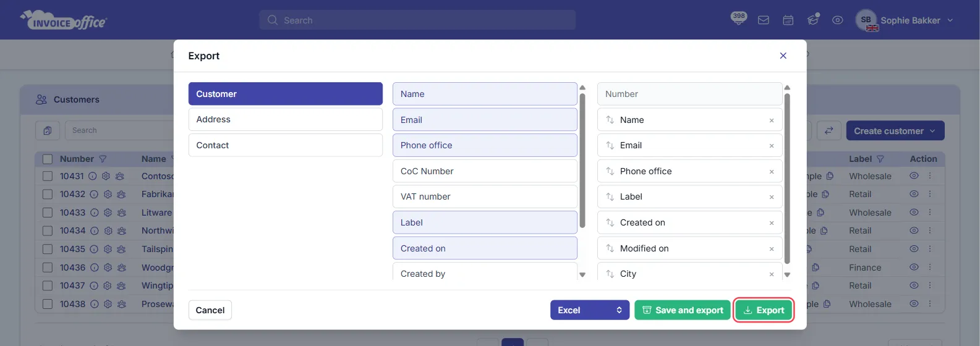Remove Name from selected export fields
Image resolution: width=980 pixels, height=346 pixels.
(x=772, y=120)
